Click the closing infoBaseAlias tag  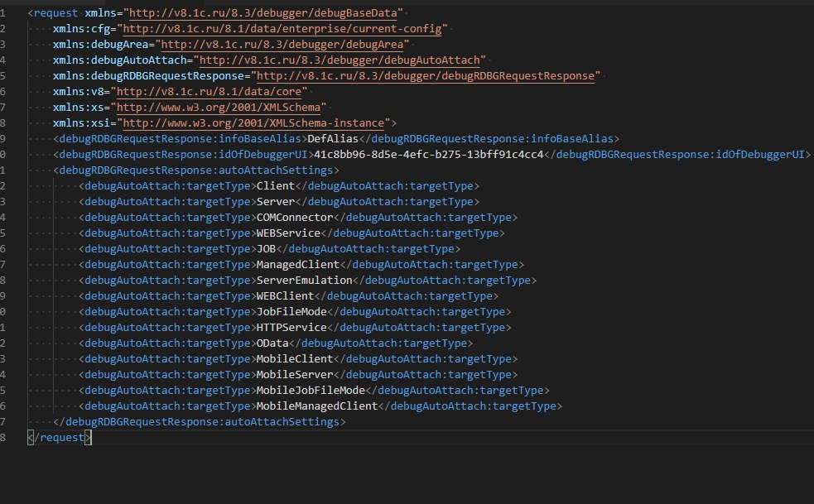coord(489,138)
